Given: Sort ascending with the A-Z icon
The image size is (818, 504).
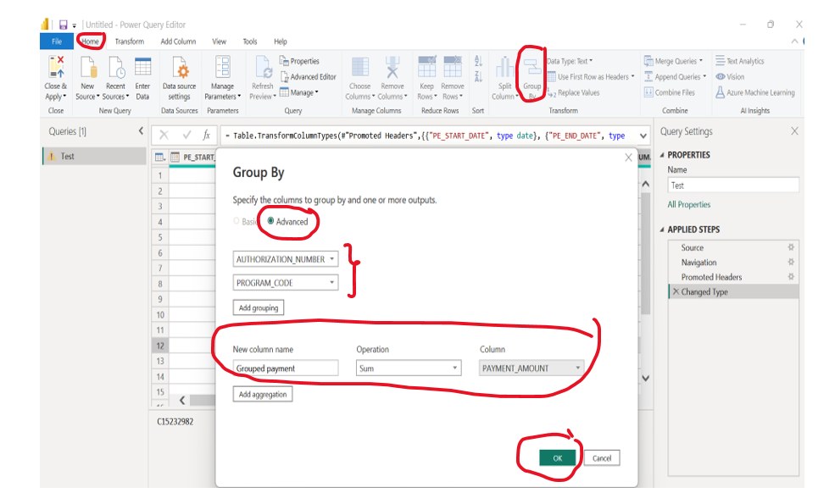Looking at the screenshot, I should (x=478, y=62).
